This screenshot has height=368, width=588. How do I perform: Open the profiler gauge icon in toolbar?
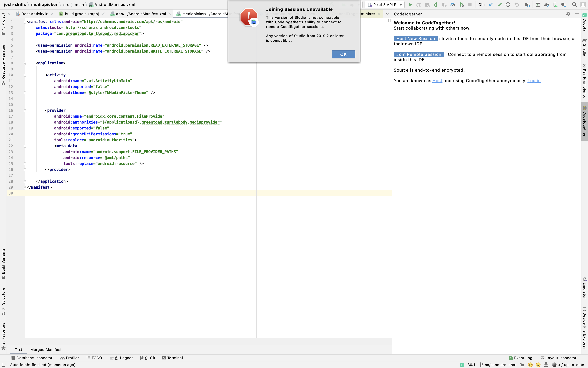[x=453, y=5]
